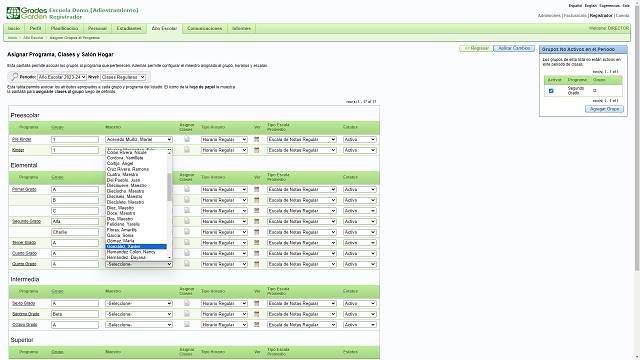Open the Inicio menu tab

click(x=14, y=29)
